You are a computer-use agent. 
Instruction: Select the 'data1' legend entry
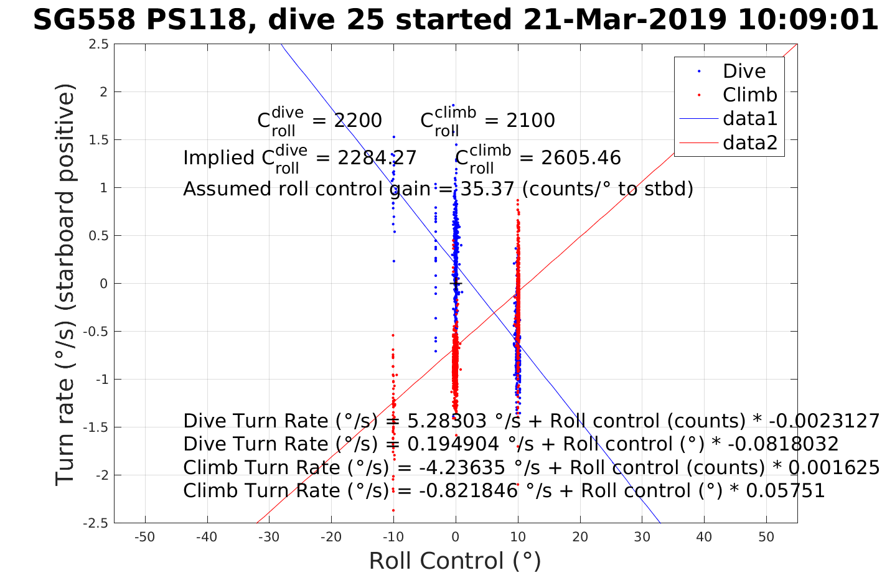pyautogui.click(x=750, y=118)
